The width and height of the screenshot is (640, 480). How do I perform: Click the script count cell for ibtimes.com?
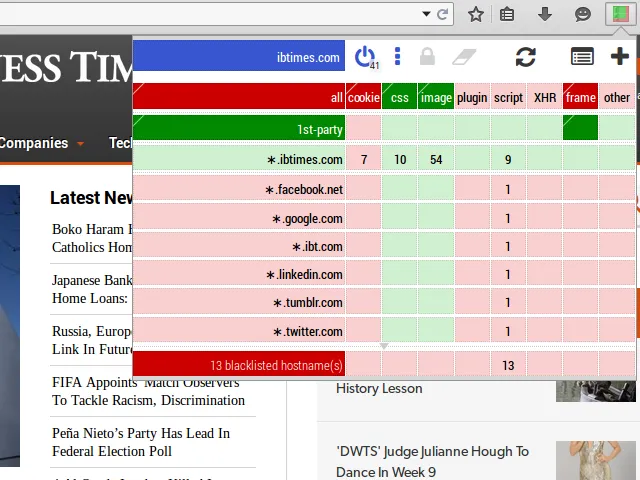pyautogui.click(x=508, y=160)
